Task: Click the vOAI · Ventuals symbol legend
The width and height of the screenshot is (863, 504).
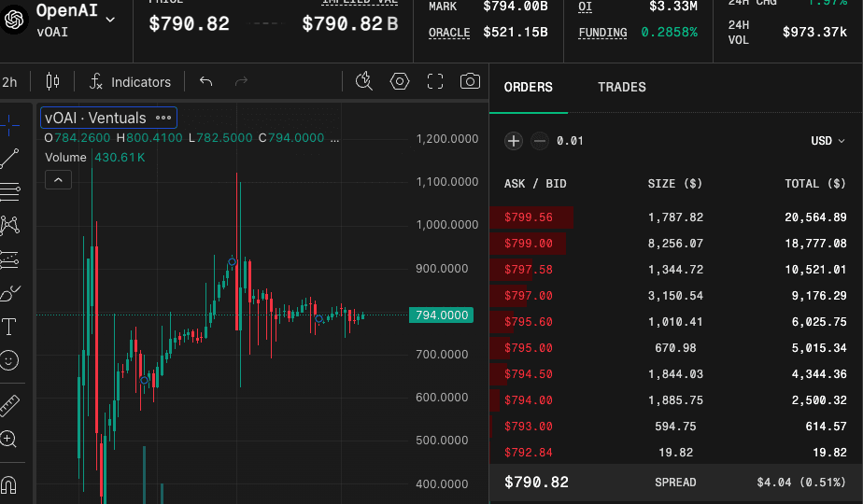Action: (95, 118)
